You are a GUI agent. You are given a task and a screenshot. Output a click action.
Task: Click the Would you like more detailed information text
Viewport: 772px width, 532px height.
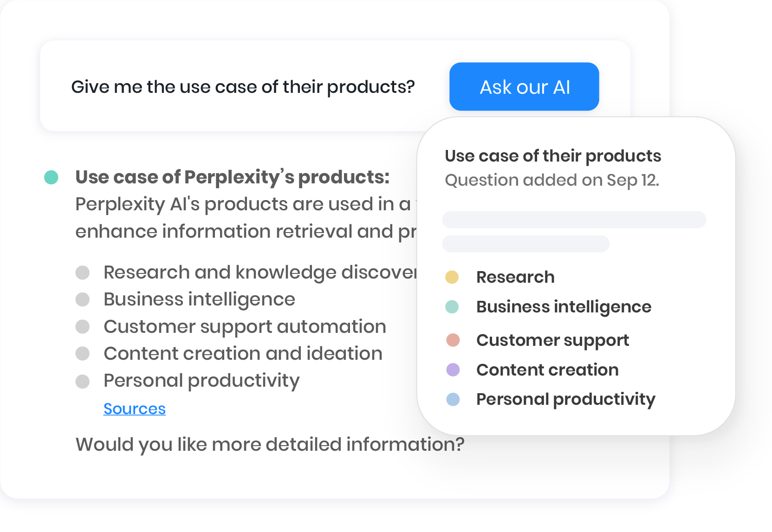click(270, 444)
